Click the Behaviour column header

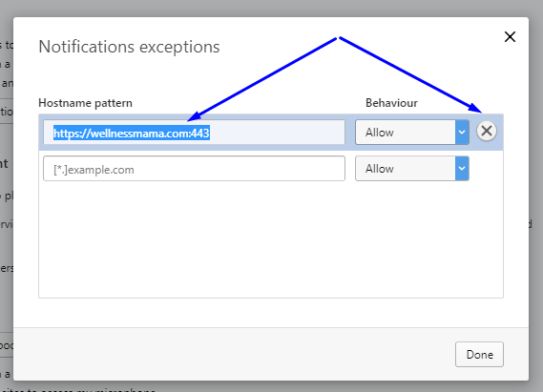(x=391, y=103)
